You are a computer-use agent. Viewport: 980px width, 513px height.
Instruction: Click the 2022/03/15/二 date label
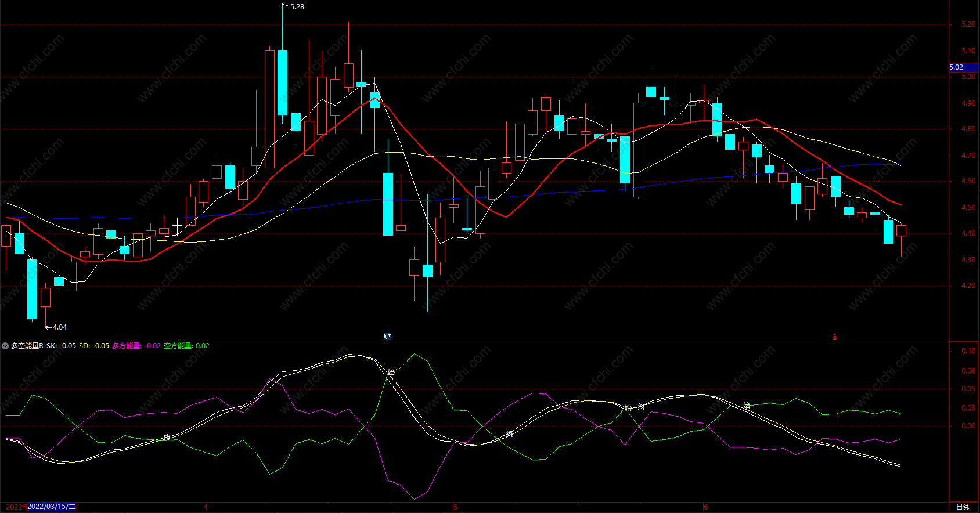point(52,507)
